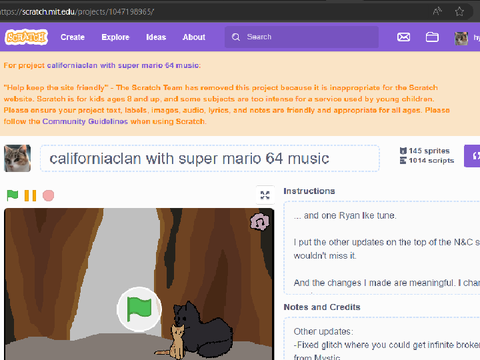Click the author cat avatar thumbnail

click(x=17, y=158)
